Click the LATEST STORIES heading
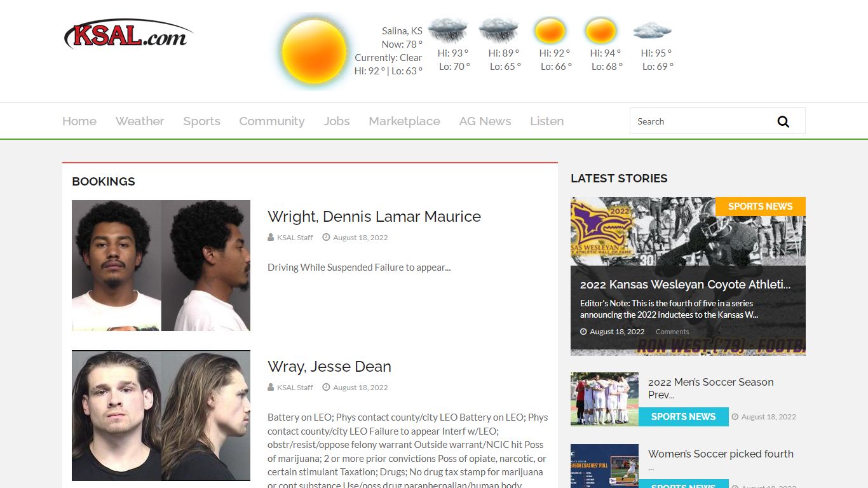868x488 pixels. pyautogui.click(x=619, y=179)
